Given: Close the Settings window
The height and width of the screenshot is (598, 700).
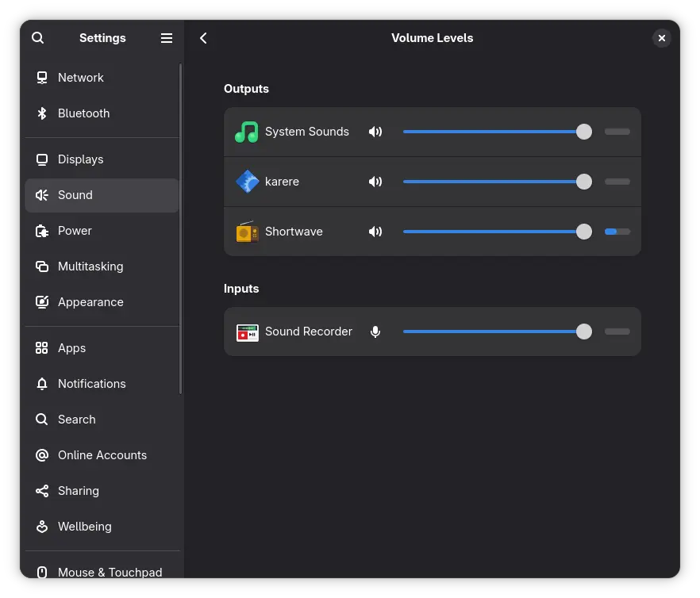Looking at the screenshot, I should click(662, 38).
